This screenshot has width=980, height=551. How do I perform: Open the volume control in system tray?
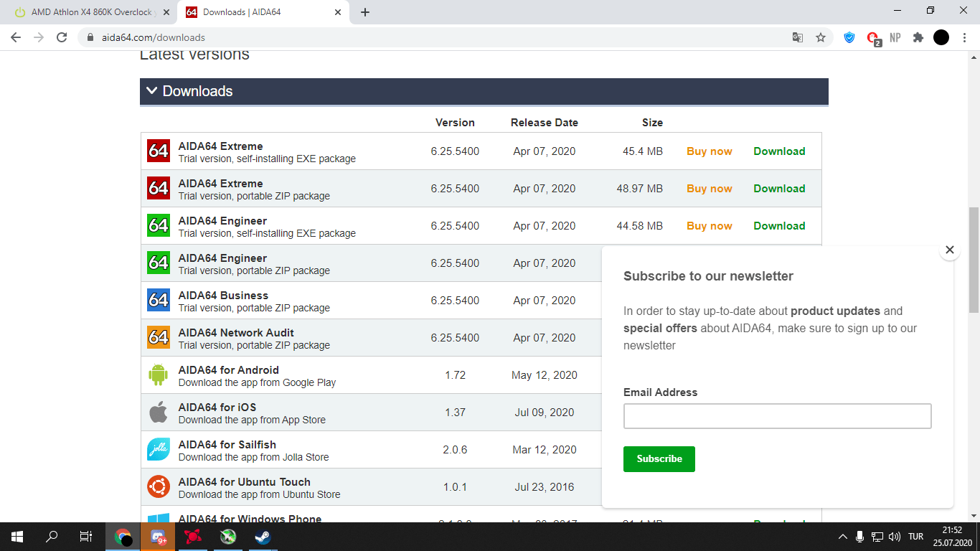894,537
